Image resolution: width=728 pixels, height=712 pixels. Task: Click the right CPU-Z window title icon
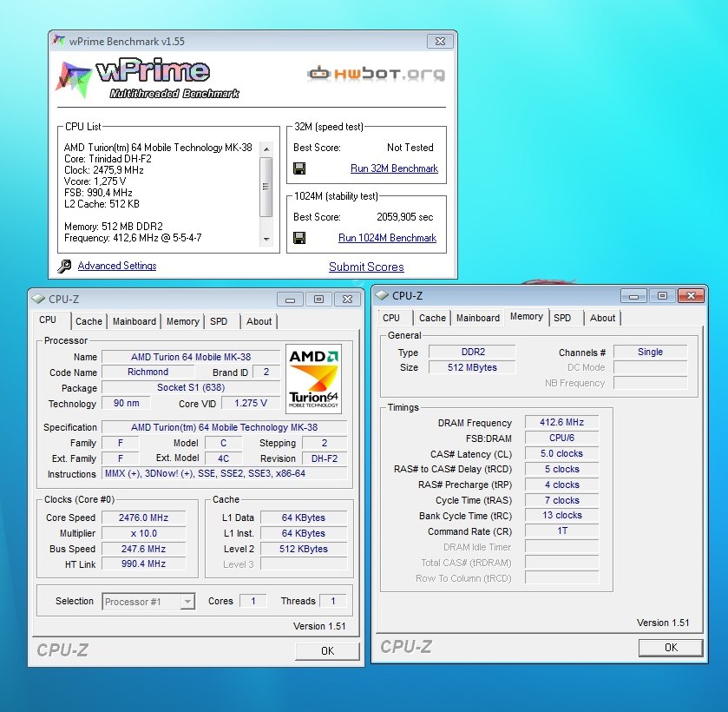382,295
